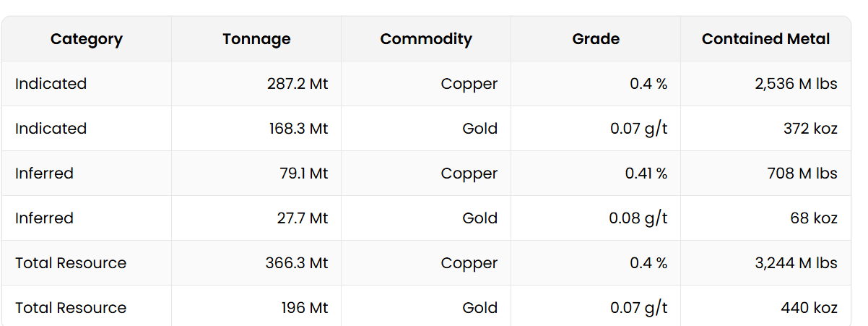The height and width of the screenshot is (326, 868).
Task: Click the 708 M lbs cell
Action: click(x=802, y=173)
